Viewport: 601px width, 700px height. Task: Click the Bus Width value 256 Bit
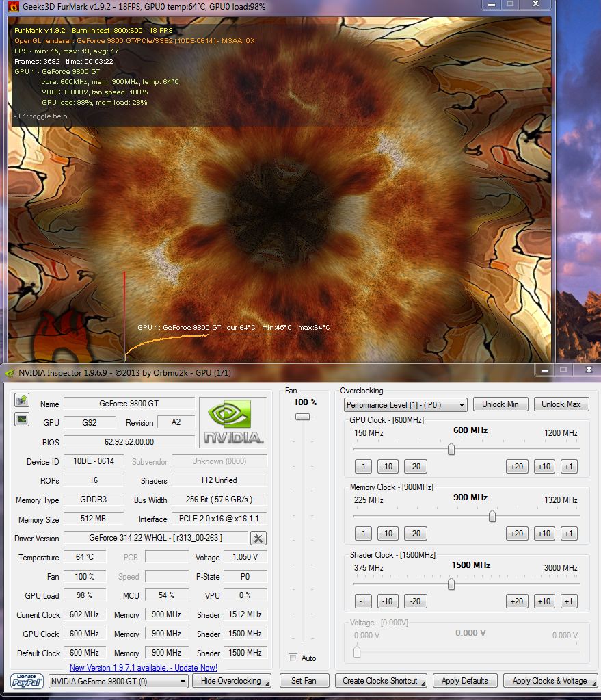(x=219, y=500)
